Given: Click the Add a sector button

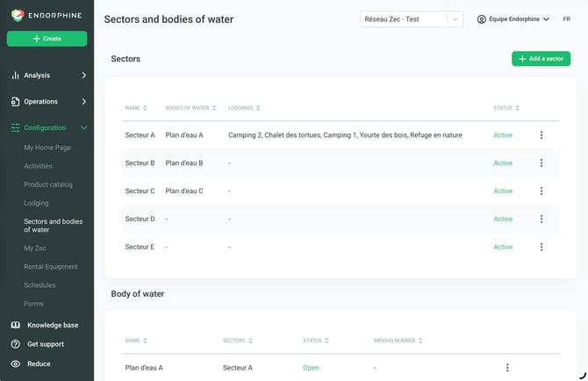Looking at the screenshot, I should pyautogui.click(x=541, y=59).
